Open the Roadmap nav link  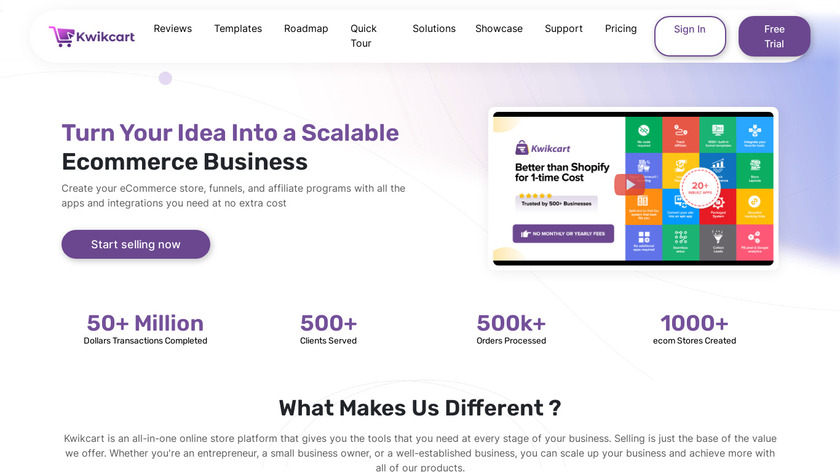click(x=306, y=29)
